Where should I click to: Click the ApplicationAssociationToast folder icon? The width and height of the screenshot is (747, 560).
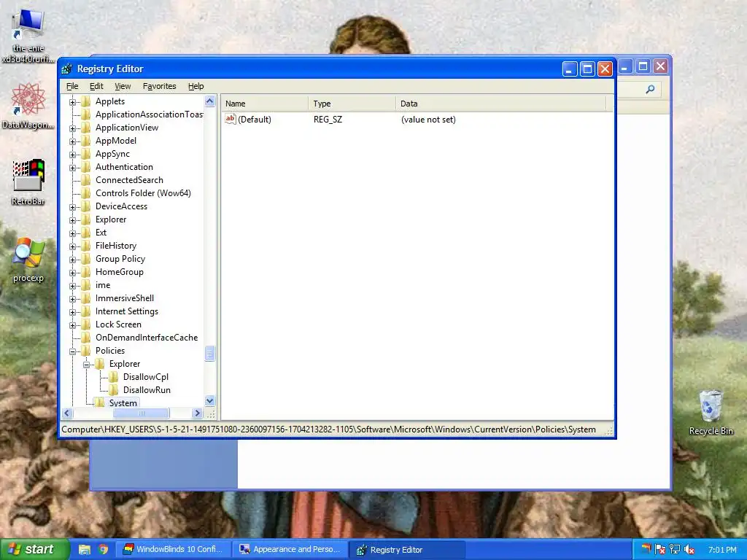[86, 114]
